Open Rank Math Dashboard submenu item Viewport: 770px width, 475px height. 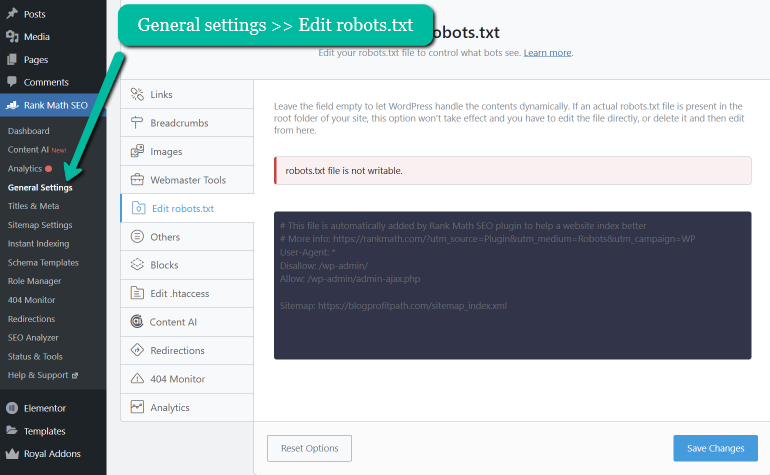click(28, 131)
